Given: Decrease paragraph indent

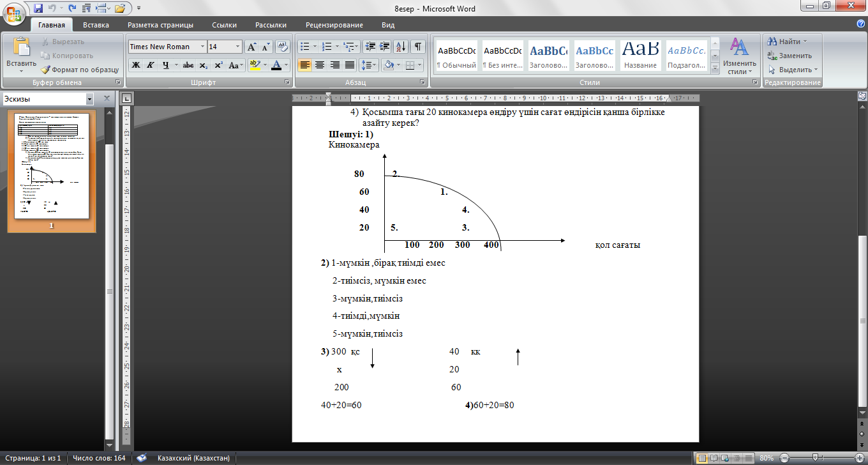Looking at the screenshot, I should point(370,47).
